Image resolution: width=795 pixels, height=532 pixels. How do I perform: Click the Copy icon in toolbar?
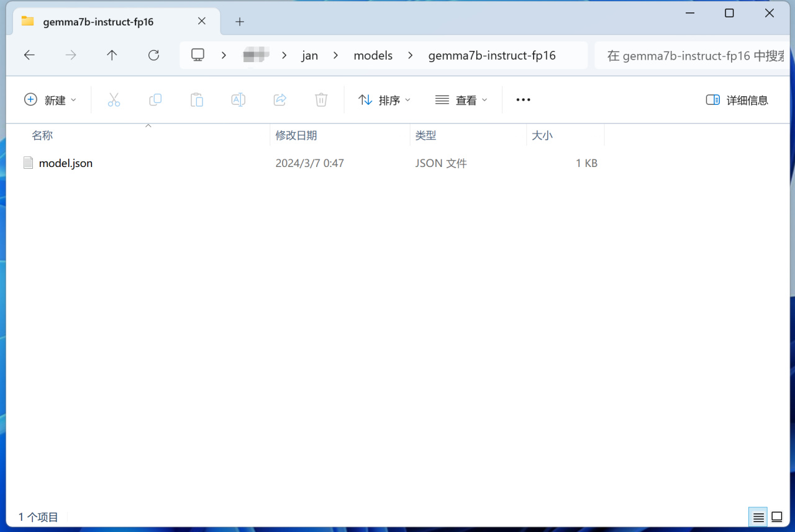point(155,100)
